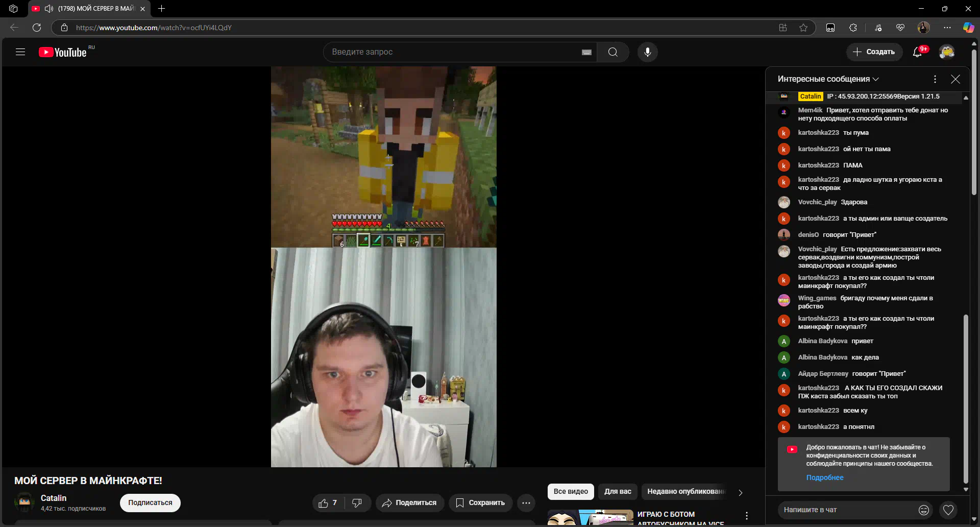Open chat options three-dot menu
The image size is (980, 527).
(x=935, y=79)
